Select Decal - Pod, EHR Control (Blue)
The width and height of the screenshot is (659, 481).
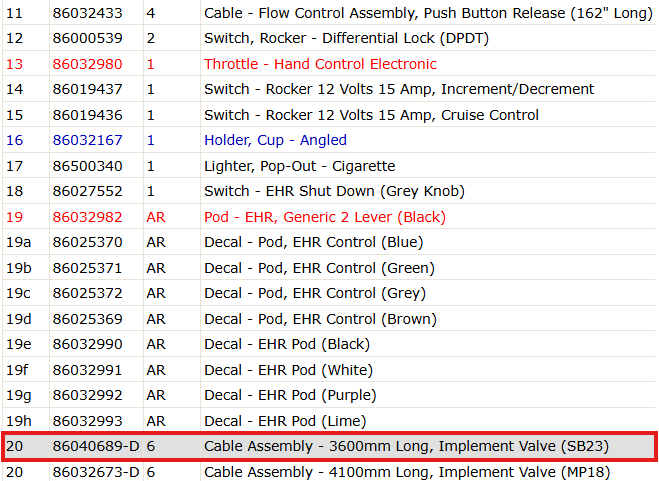coord(314,242)
